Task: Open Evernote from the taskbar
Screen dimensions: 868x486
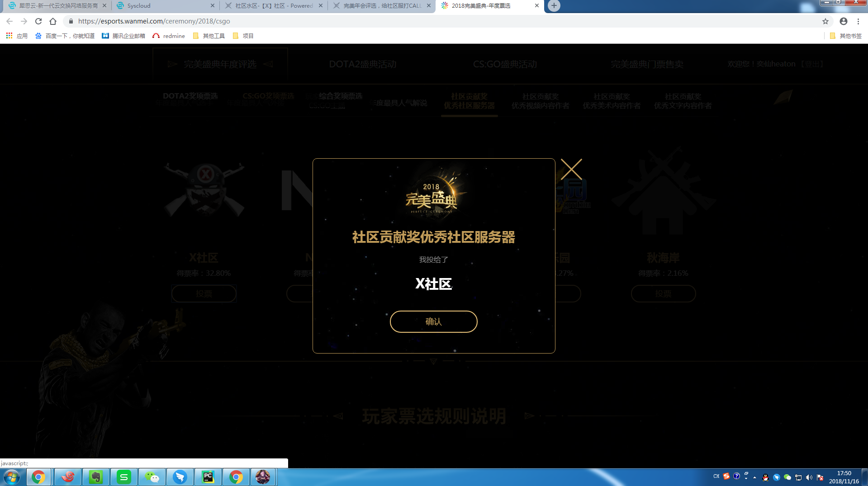Action: (x=95, y=477)
